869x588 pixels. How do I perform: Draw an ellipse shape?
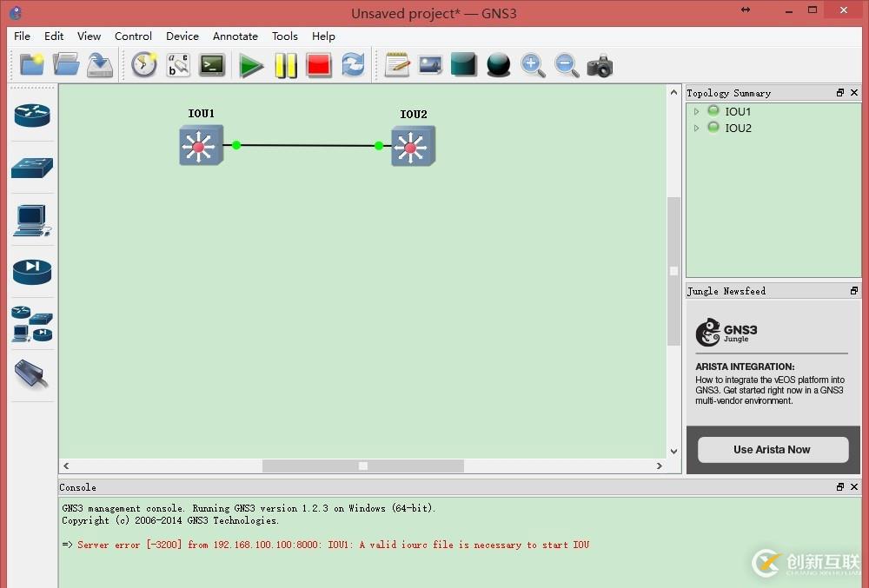point(498,65)
